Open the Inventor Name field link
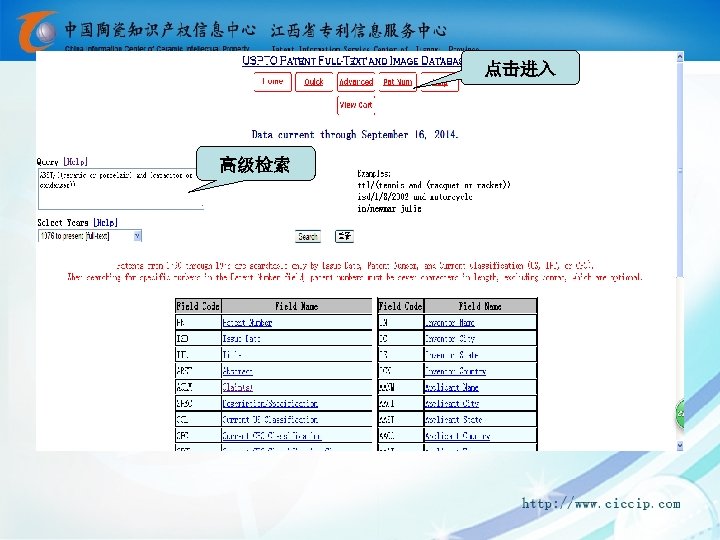The image size is (720, 540). [450, 322]
